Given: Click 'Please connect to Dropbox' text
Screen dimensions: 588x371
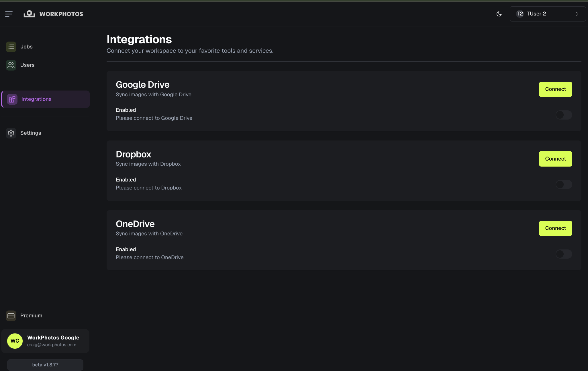Looking at the screenshot, I should pos(149,188).
